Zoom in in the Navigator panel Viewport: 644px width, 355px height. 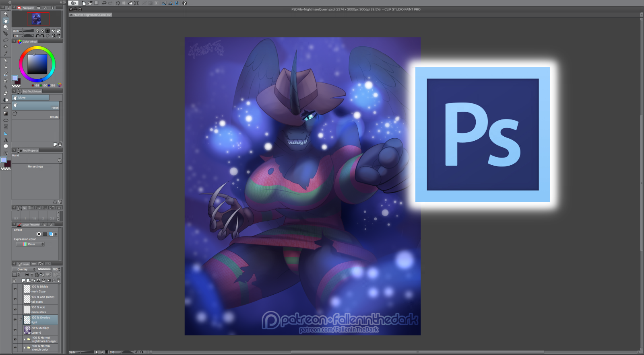(42, 31)
